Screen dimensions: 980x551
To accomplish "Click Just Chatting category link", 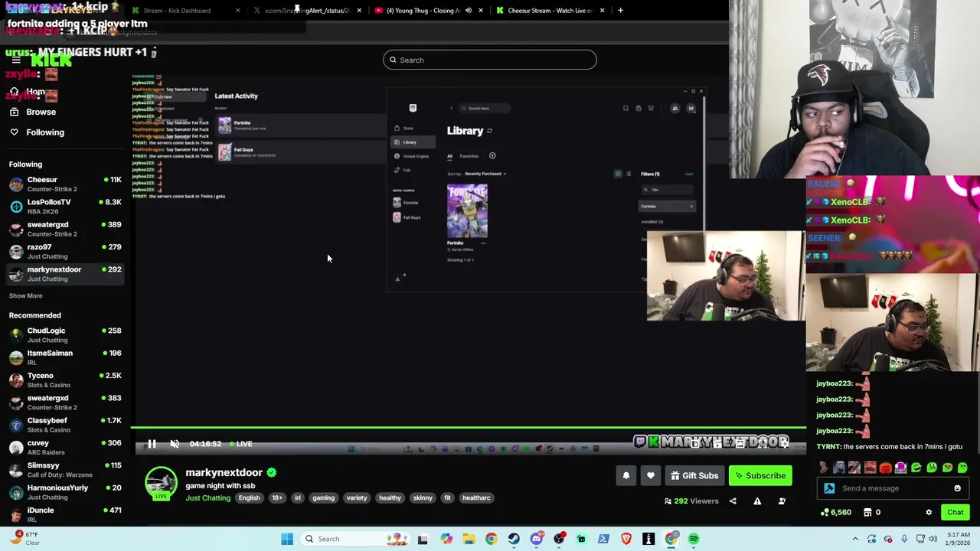I will pyautogui.click(x=207, y=498).
